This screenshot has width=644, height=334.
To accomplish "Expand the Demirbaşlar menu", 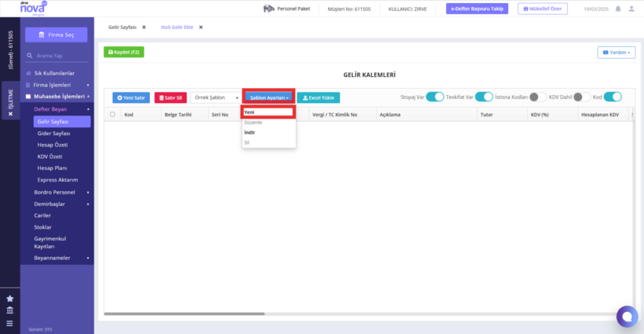I will [88, 204].
